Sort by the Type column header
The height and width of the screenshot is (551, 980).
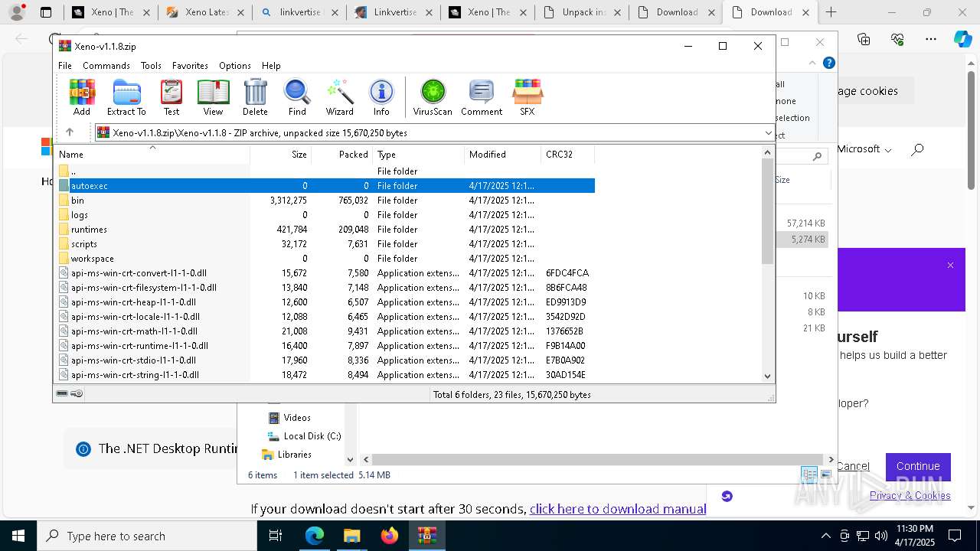point(418,154)
